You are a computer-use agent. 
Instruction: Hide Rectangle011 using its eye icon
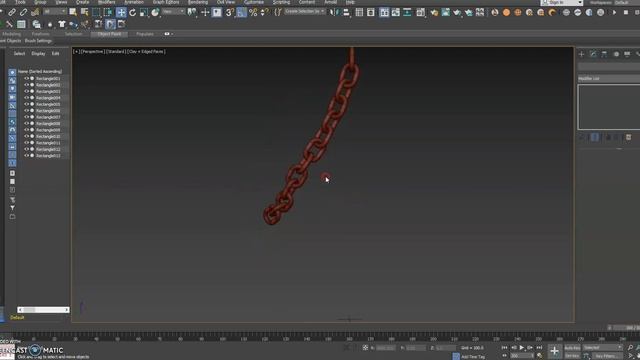coord(26,143)
